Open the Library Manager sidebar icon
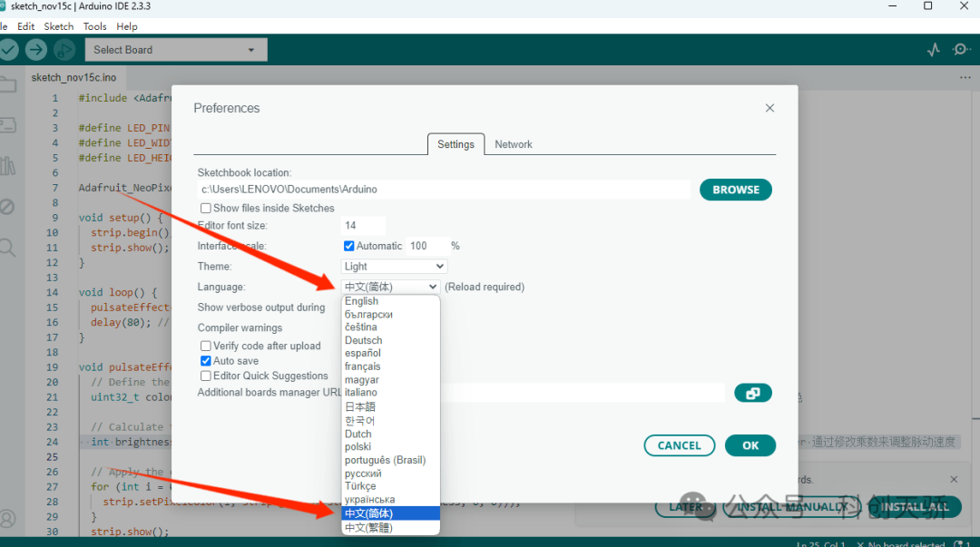The image size is (980, 547). coord(8,166)
